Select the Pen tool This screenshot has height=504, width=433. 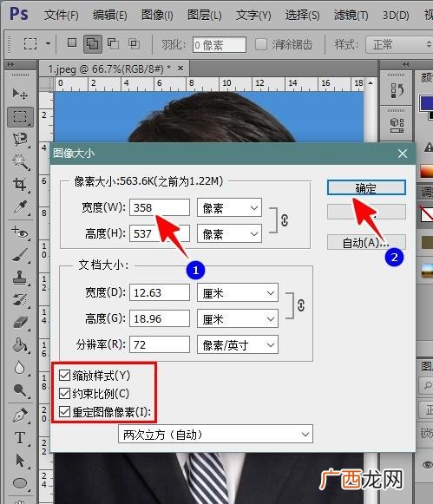pyautogui.click(x=20, y=415)
